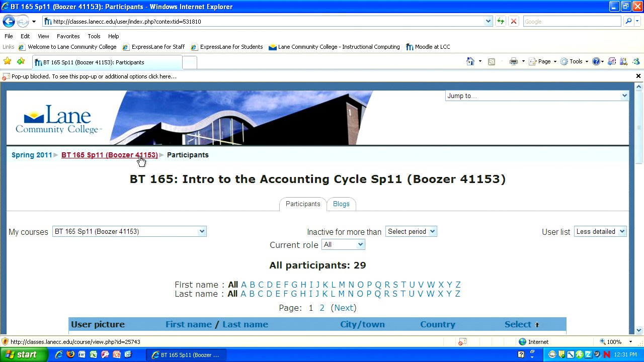Open Favorites Center star icon

8,61
